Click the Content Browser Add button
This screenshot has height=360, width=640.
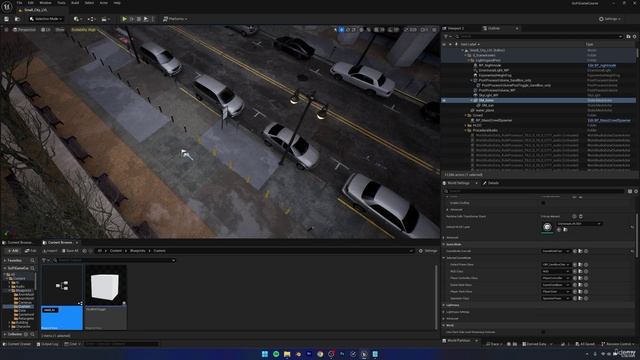12,251
